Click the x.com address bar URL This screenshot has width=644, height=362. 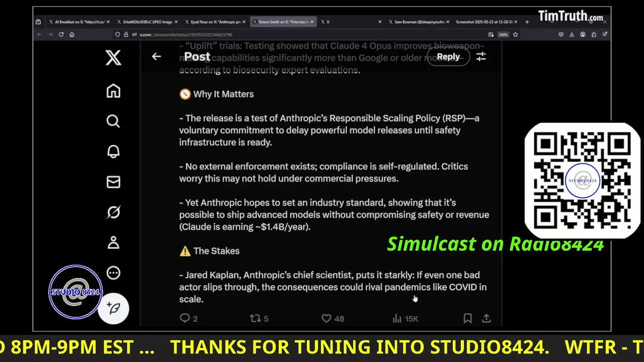coord(186,34)
